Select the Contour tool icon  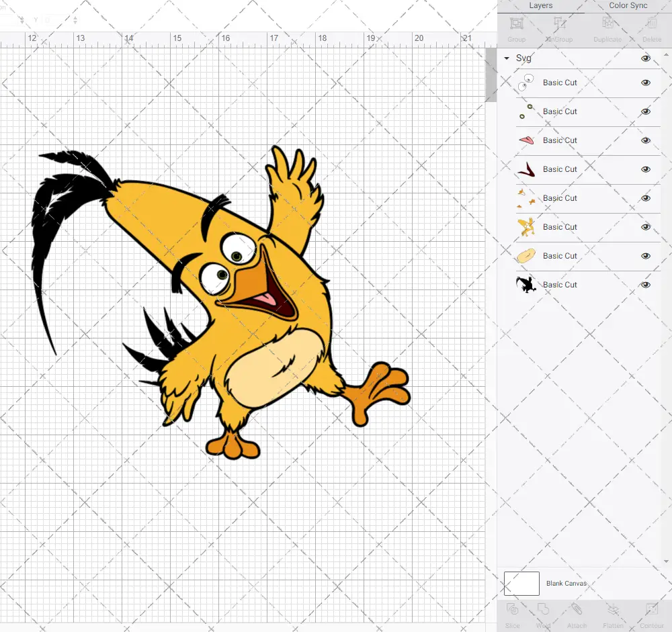coord(651,609)
